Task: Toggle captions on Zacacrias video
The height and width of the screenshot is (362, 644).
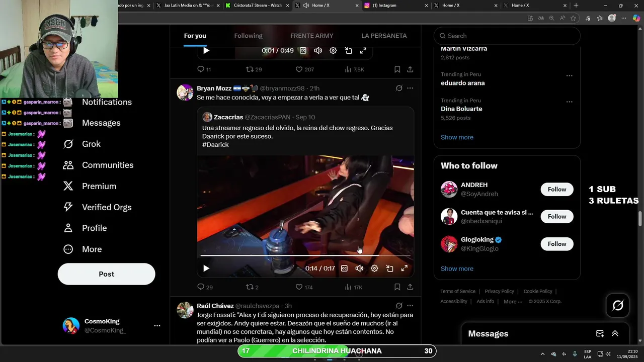Action: point(344,268)
